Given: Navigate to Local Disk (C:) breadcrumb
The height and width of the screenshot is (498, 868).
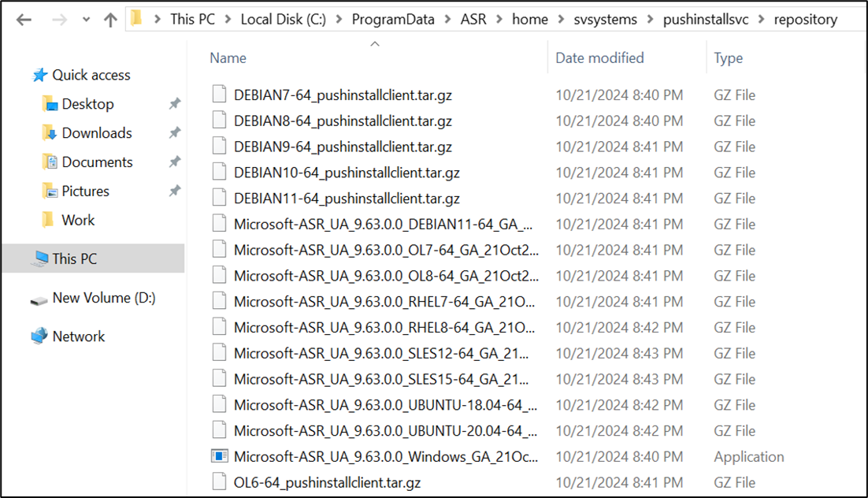Looking at the screenshot, I should click(284, 20).
